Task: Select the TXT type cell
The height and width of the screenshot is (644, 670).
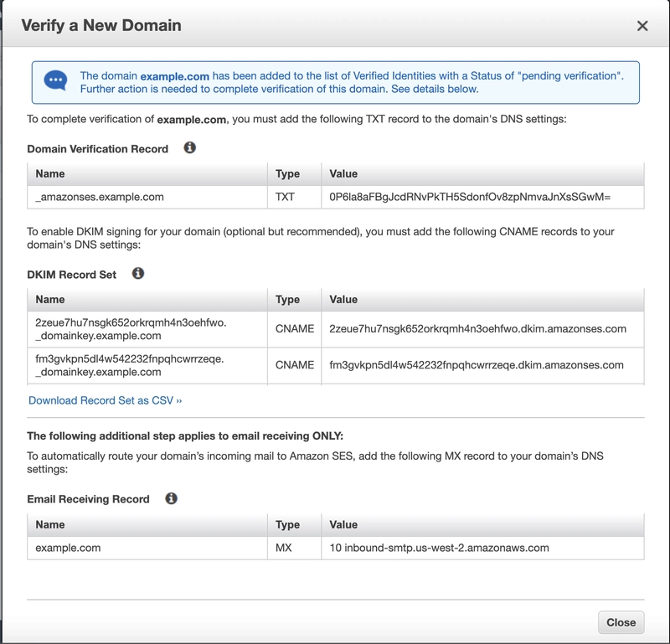Action: click(x=295, y=197)
